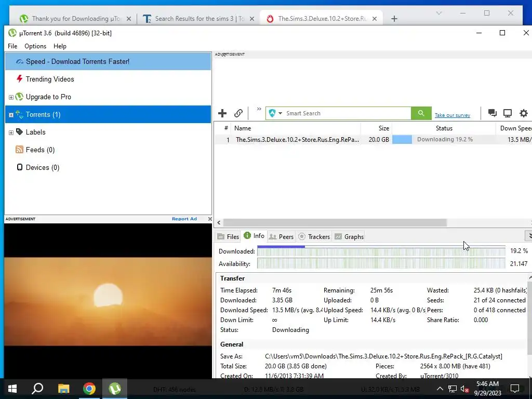Switch to Thank you for Downloading browser tab
This screenshot has width=532, height=399.
coord(76,19)
